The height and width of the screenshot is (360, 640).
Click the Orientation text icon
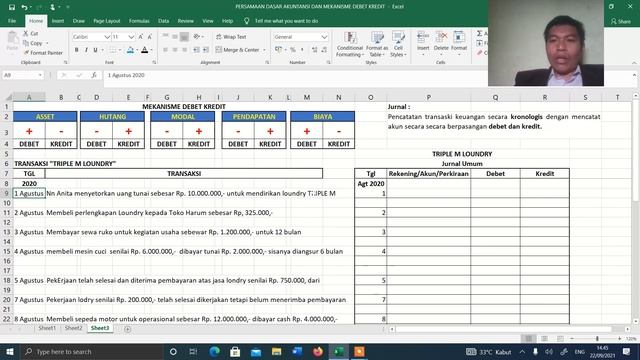coord(197,37)
